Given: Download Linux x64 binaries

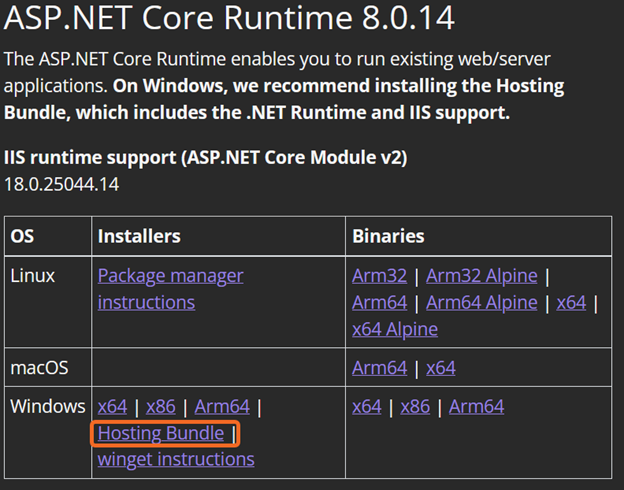Looking at the screenshot, I should click(571, 302).
